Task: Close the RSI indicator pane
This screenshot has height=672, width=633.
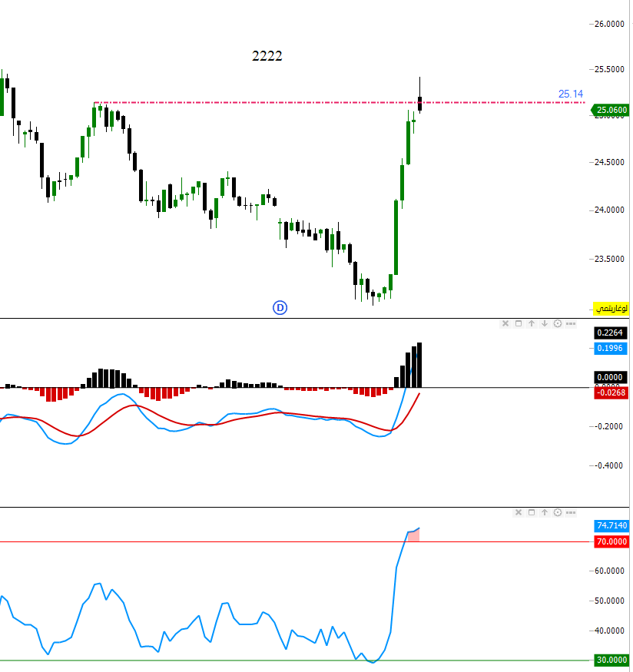Action: point(519,512)
